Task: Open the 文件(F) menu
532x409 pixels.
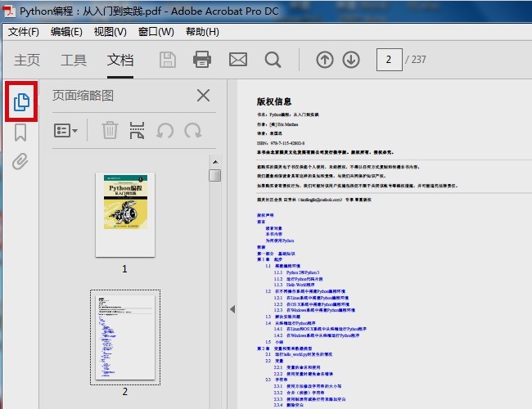Action: pyautogui.click(x=24, y=32)
